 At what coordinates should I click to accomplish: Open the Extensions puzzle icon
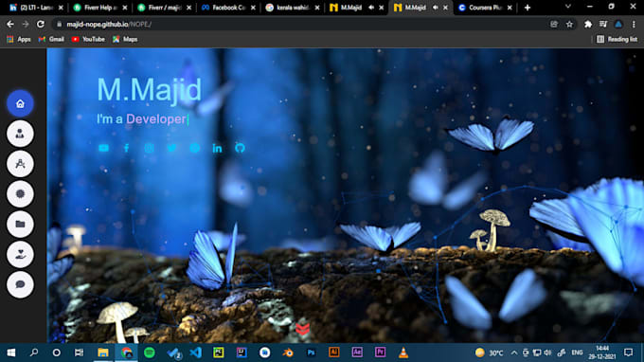click(x=588, y=25)
